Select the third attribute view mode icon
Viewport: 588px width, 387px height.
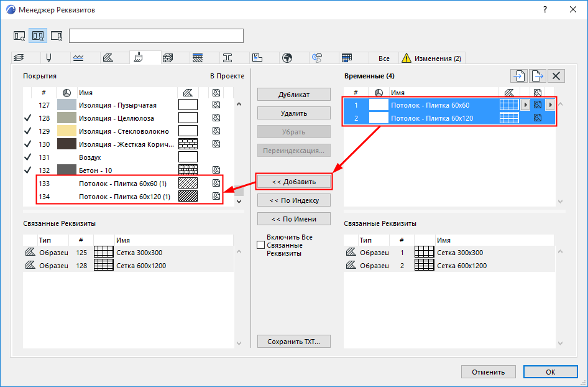click(x=57, y=36)
